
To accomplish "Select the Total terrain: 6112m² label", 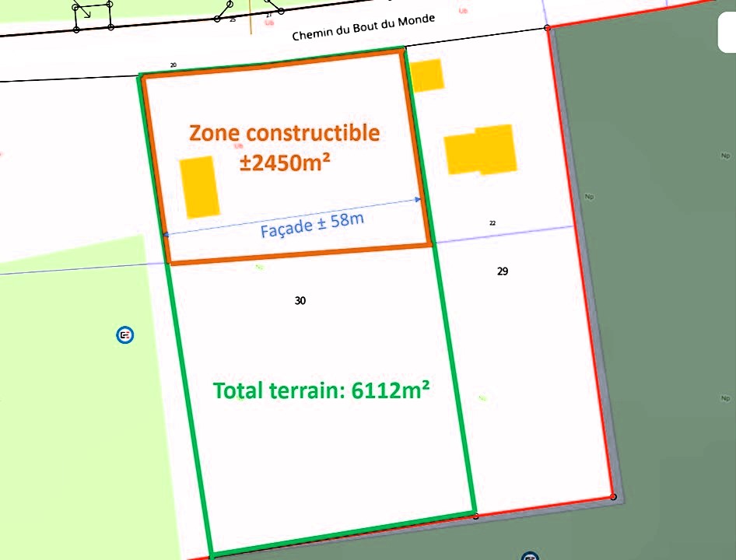I will (x=321, y=390).
